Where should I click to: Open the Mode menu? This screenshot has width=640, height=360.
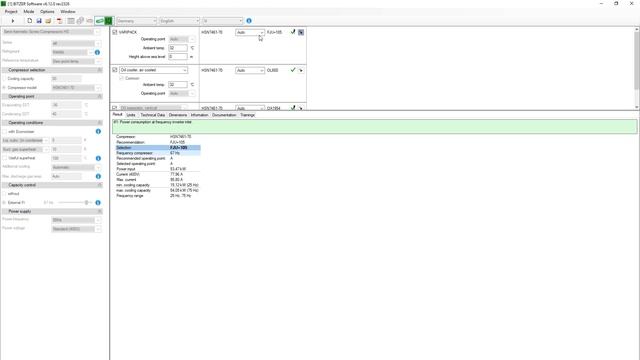(x=29, y=11)
